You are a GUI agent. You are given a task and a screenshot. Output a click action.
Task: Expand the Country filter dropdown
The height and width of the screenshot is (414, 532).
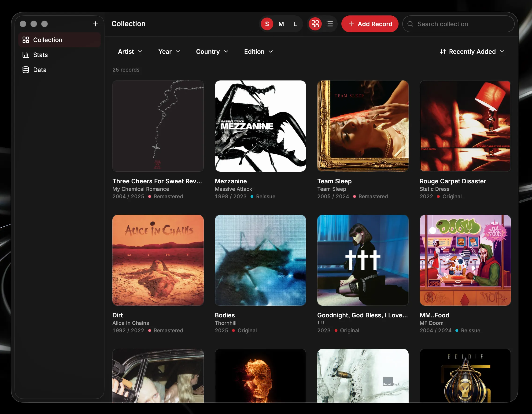point(212,52)
